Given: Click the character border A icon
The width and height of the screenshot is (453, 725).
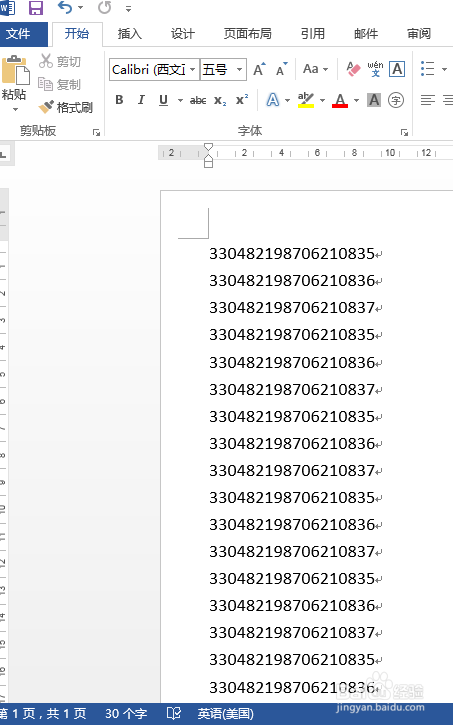Looking at the screenshot, I should click(397, 69).
